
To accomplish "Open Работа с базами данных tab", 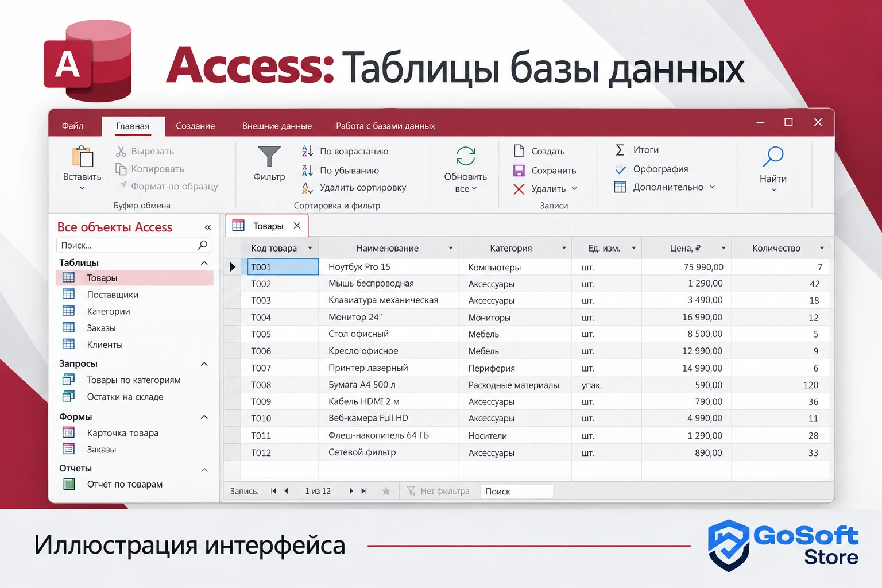I will pos(385,126).
